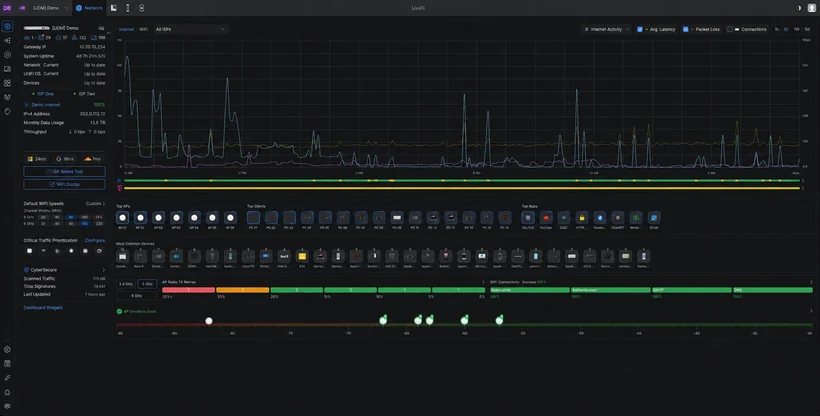The image size is (820, 416).
Task: Select PC 01 in Top Clients
Action: pyautogui.click(x=253, y=218)
